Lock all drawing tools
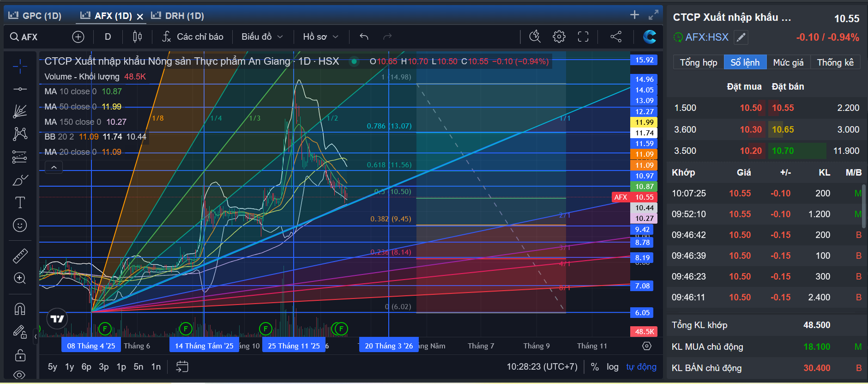Screen dimensions: 868x384 pyautogui.click(x=20, y=355)
